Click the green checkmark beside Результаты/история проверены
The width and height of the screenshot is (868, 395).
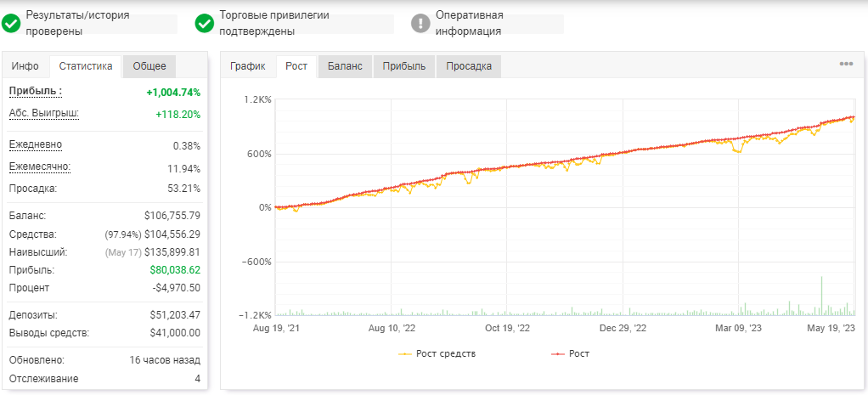[11, 23]
